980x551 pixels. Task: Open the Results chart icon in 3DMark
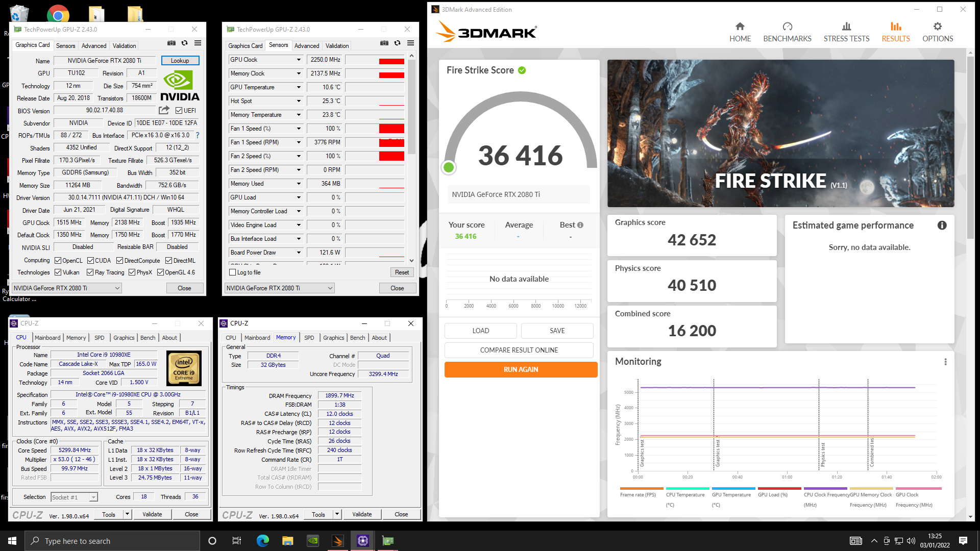[896, 27]
